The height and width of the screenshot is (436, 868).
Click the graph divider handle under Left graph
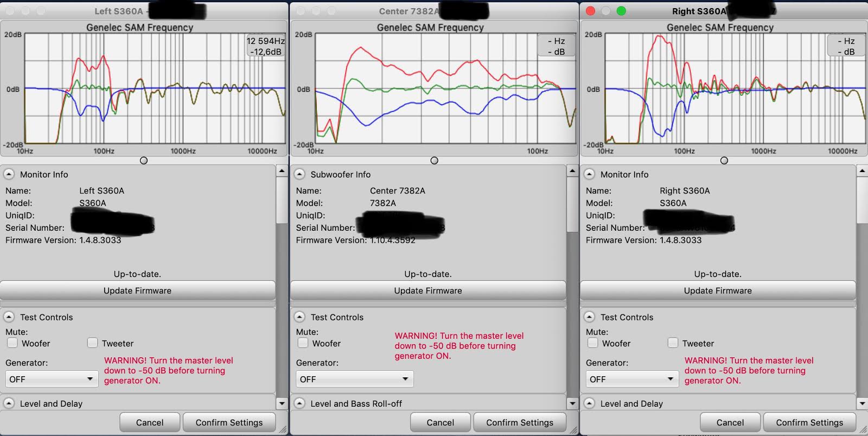coord(144,160)
